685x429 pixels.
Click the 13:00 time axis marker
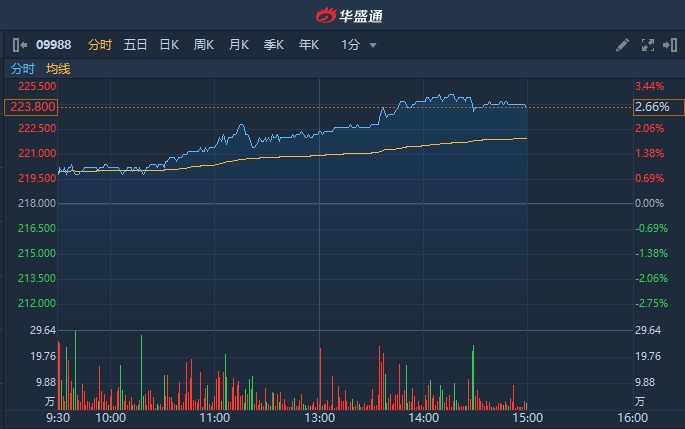(x=319, y=418)
